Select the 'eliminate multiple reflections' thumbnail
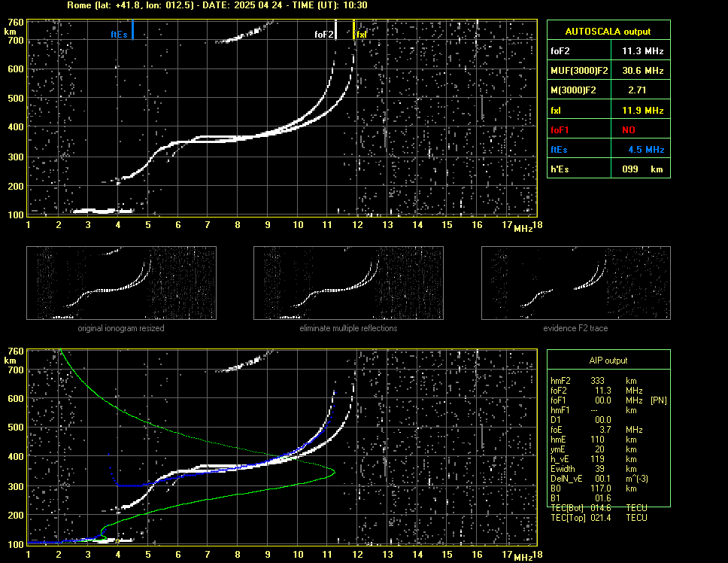 tap(348, 283)
